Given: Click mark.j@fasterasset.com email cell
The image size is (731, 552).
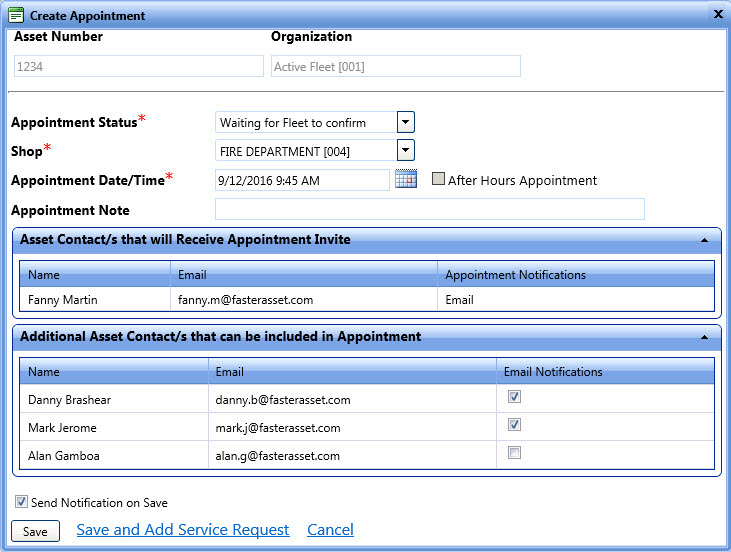Looking at the screenshot, I should 352,427.
